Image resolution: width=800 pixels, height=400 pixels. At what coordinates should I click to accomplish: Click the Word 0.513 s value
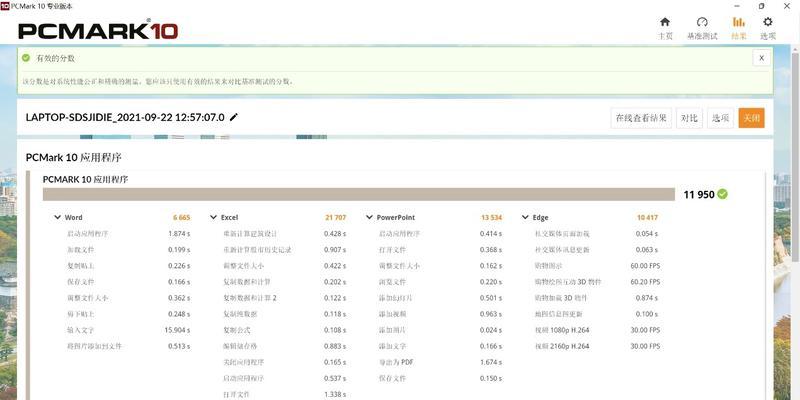pyautogui.click(x=179, y=346)
